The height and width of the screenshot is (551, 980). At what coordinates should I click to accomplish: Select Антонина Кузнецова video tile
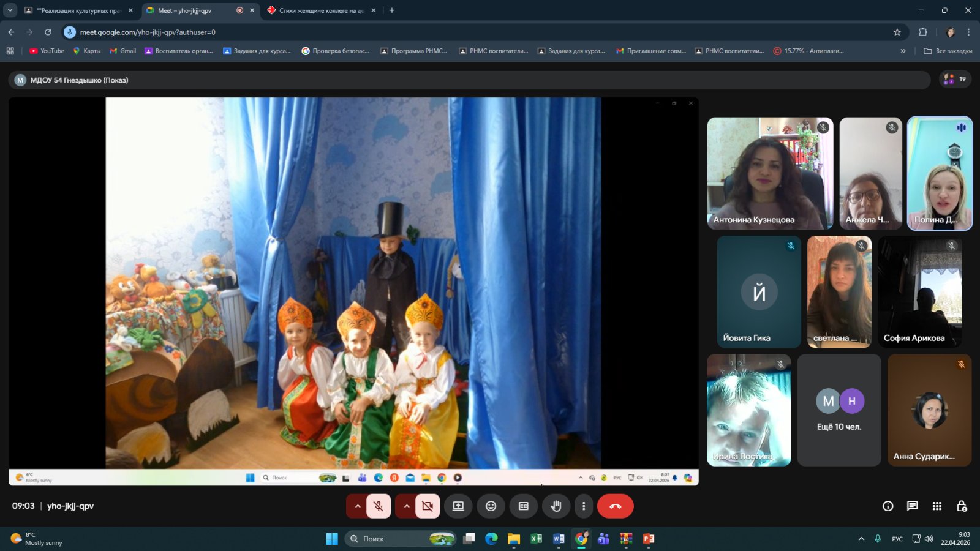pos(770,173)
